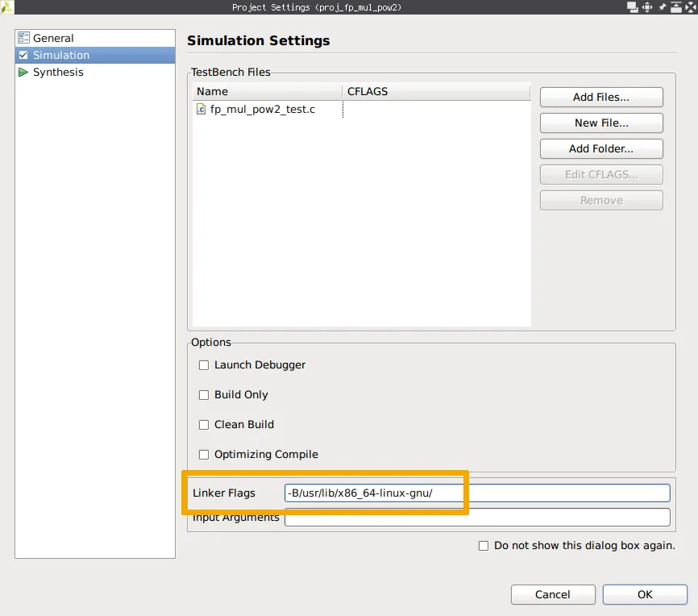
Task: Click the overlapping windows icon in title bar
Action: pos(632,7)
